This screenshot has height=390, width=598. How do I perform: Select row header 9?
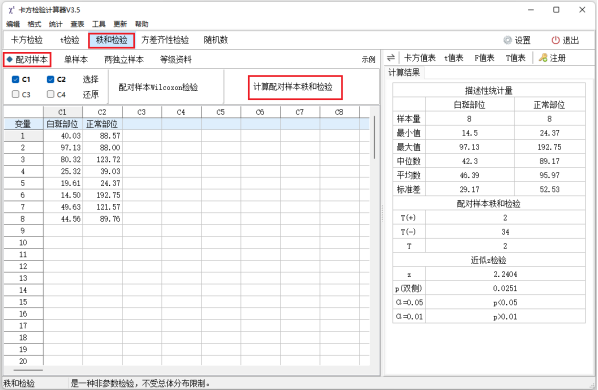23,231
